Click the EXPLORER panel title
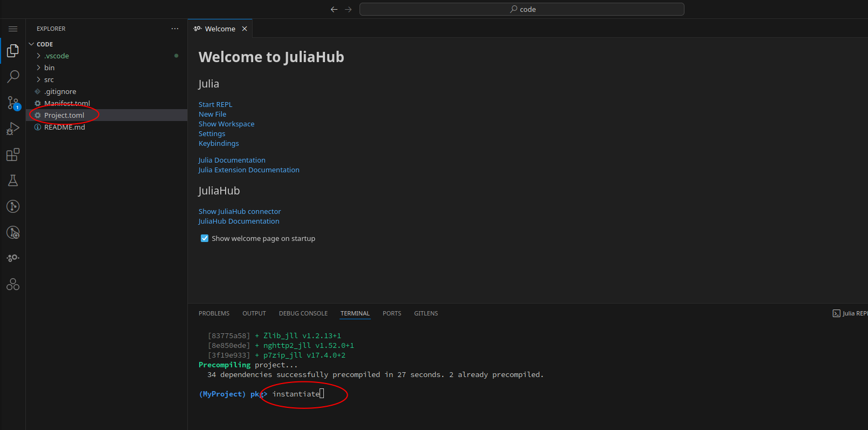Viewport: 868px width, 430px height. [x=51, y=29]
